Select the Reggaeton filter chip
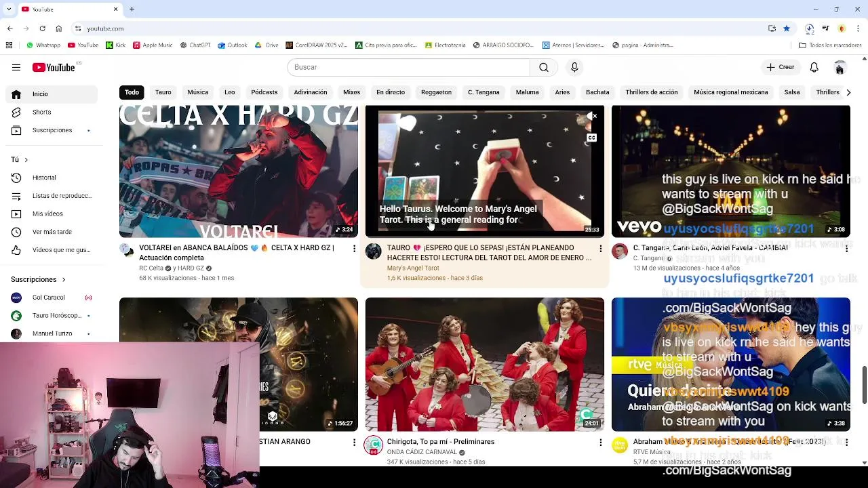Viewport: 868px width, 488px height. [436, 92]
